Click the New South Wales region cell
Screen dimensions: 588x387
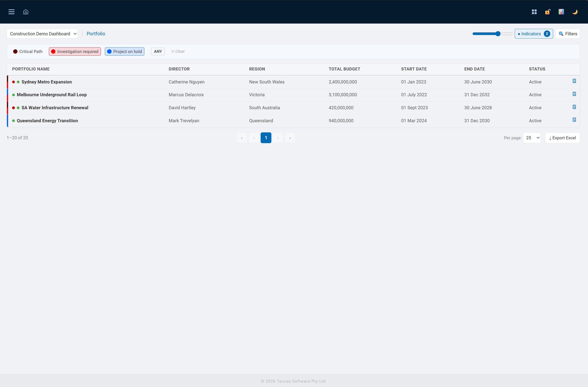tap(267, 82)
